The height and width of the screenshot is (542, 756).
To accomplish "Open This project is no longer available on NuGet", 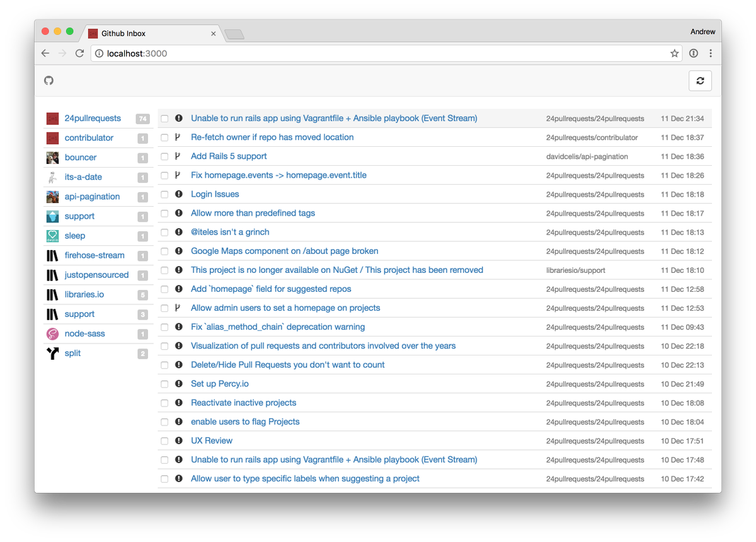I will tap(337, 270).
